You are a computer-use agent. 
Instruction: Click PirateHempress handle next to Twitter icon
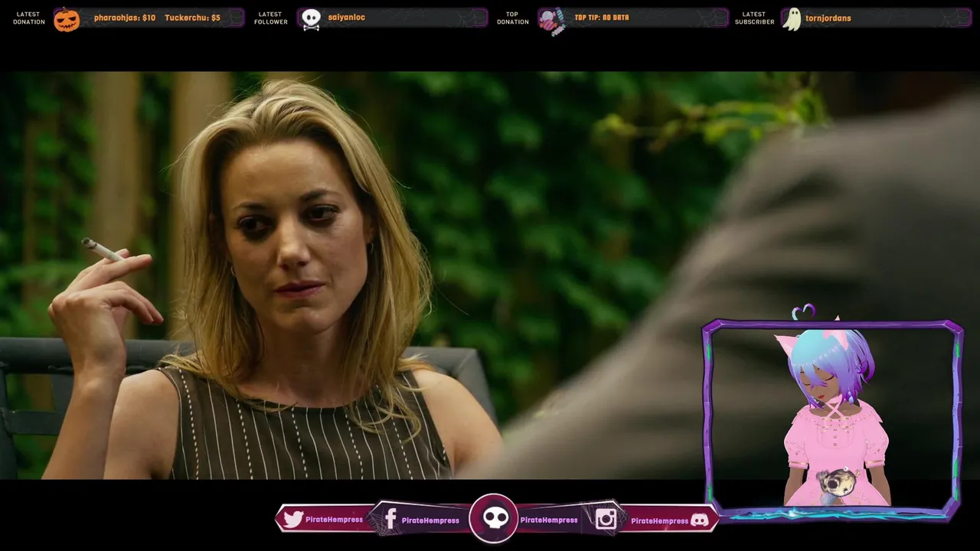coord(334,520)
